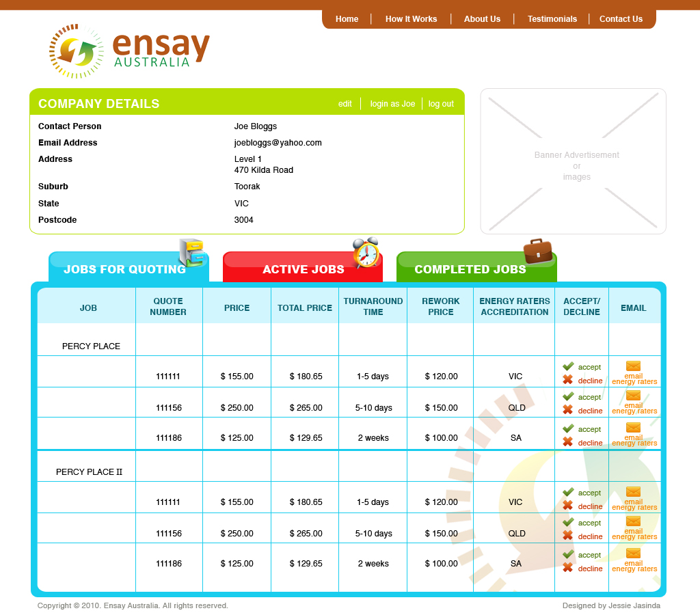Click the briefcase icon on Completed Jobs
This screenshot has width=700, height=615.
538,251
